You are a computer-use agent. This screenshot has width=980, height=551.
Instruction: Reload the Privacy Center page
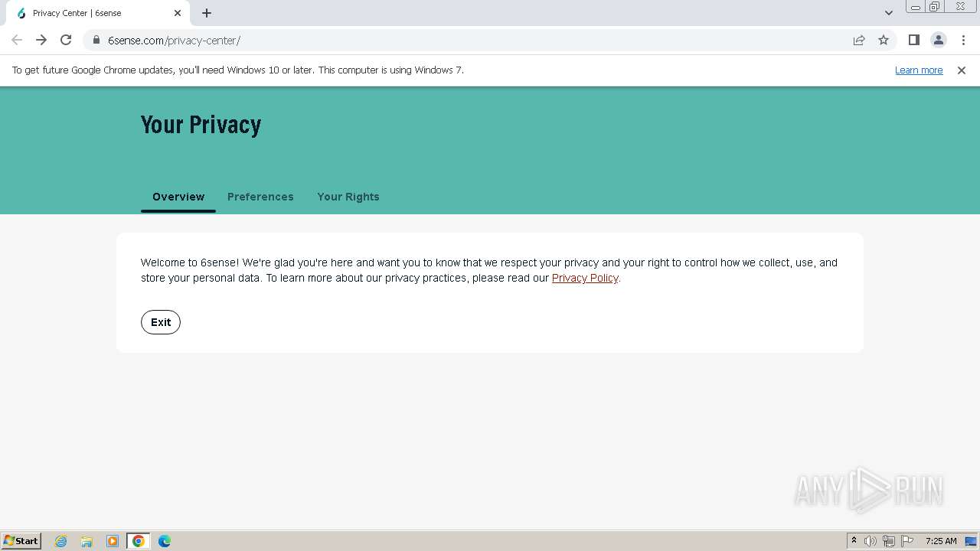pos(66,40)
